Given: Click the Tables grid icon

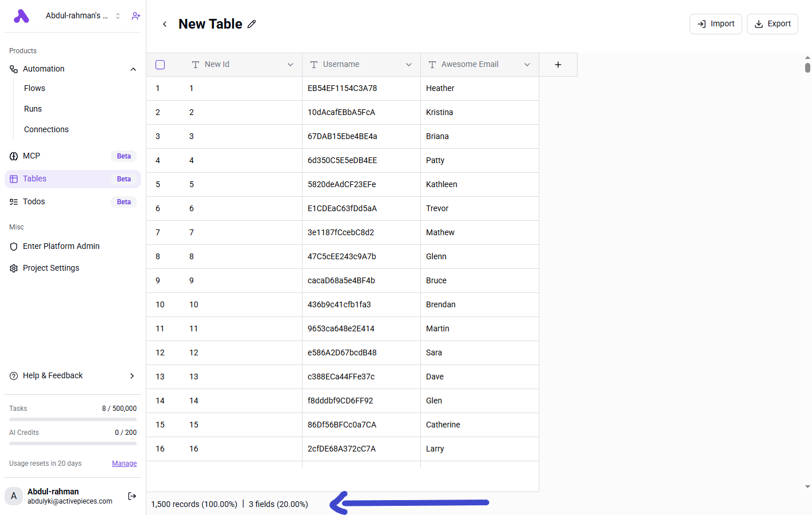Looking at the screenshot, I should [x=14, y=179].
